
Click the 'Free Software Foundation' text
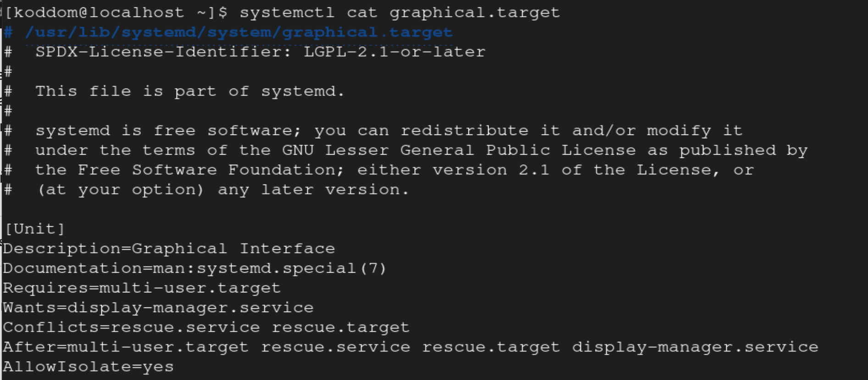[x=206, y=170]
